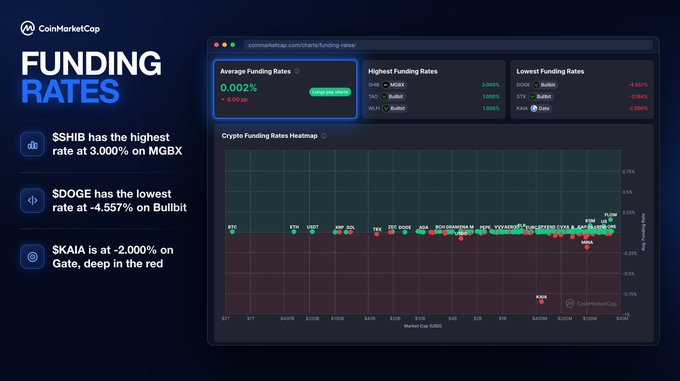Click the green maximize dot of browser window

(233, 45)
